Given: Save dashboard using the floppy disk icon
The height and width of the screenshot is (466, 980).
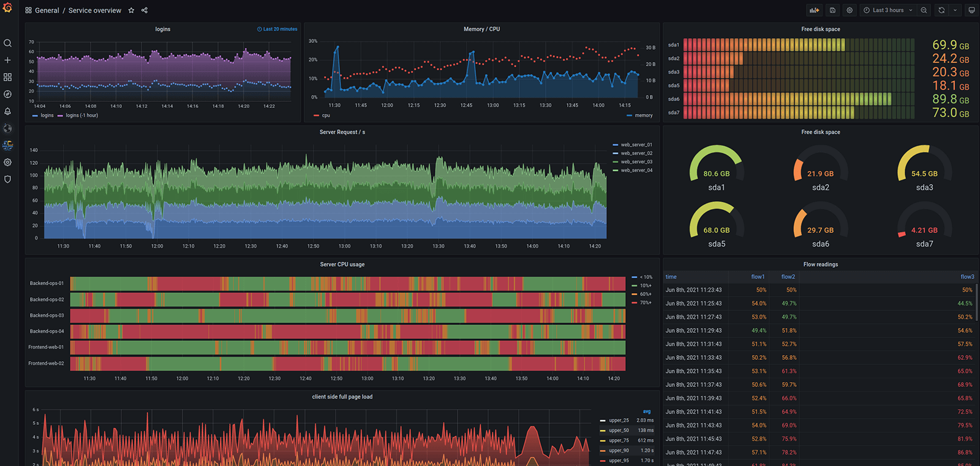Looking at the screenshot, I should tap(832, 10).
